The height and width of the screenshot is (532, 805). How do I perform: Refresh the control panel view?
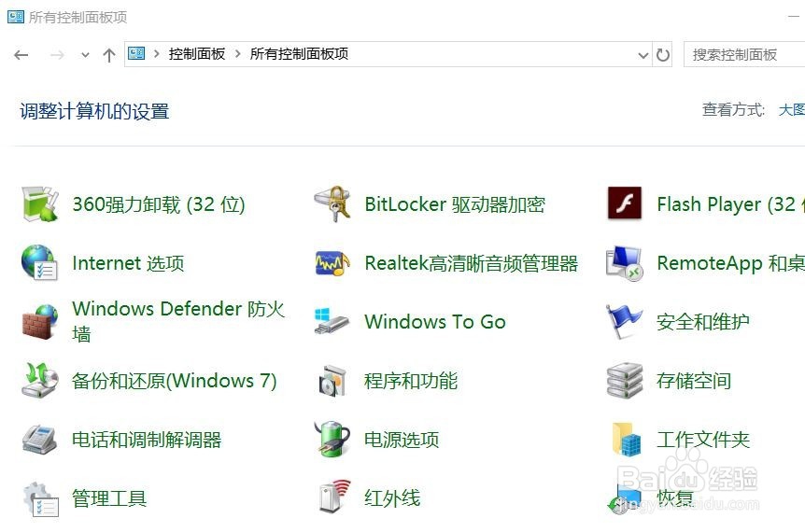[663, 54]
